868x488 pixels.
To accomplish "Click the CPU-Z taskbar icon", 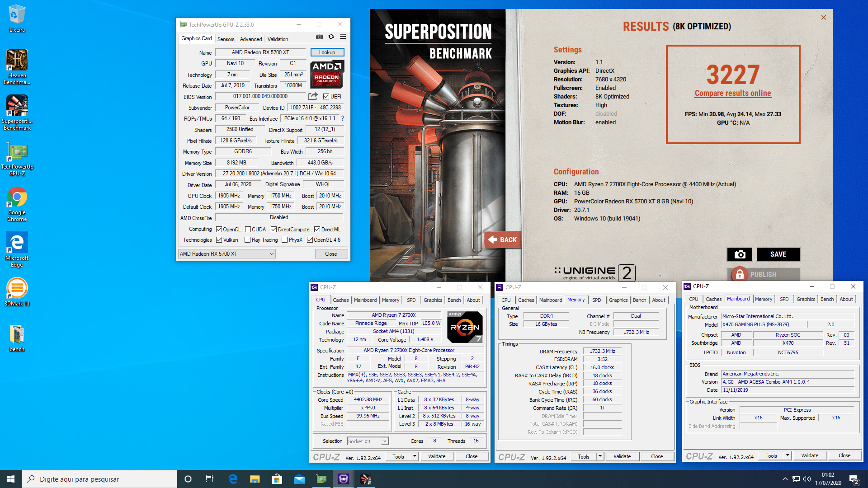I will click(x=344, y=479).
